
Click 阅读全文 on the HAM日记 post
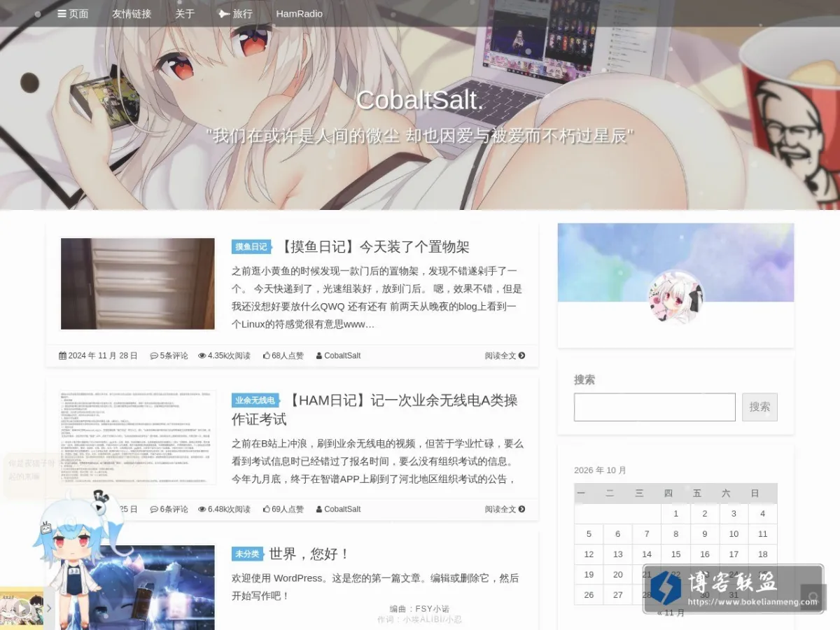505,509
